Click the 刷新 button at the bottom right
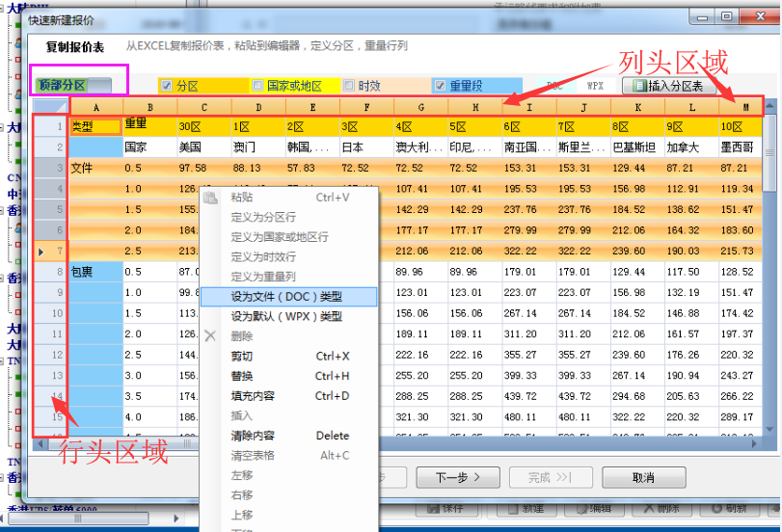This screenshot has width=782, height=532. [x=728, y=508]
